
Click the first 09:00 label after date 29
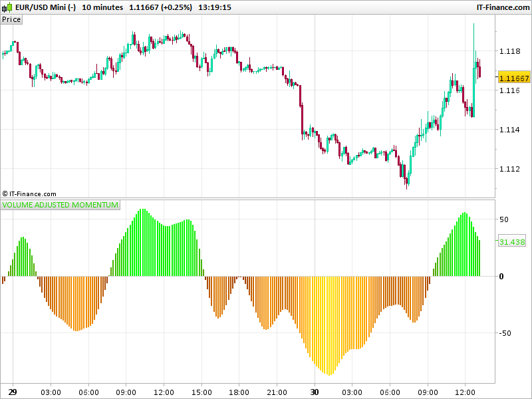(x=126, y=392)
